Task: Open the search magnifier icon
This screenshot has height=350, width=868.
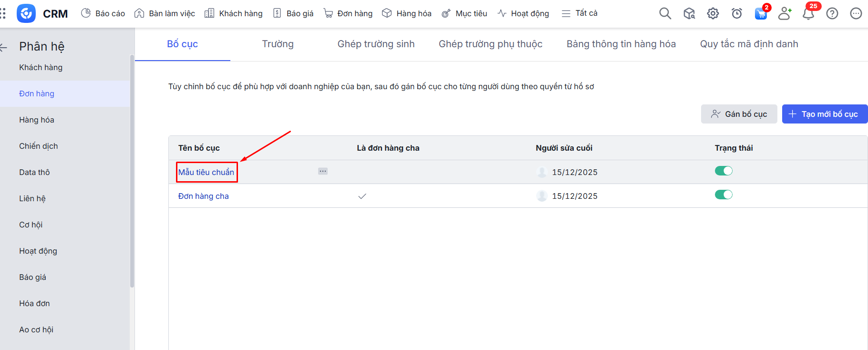Action: coord(665,13)
